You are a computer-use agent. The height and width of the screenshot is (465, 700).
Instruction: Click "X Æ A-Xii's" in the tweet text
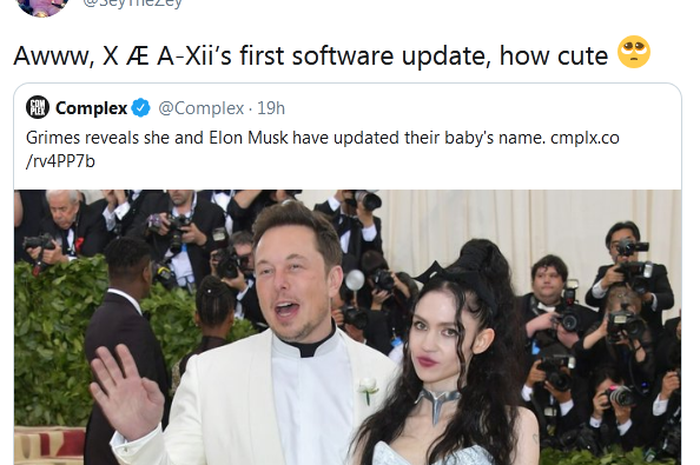[x=174, y=55]
